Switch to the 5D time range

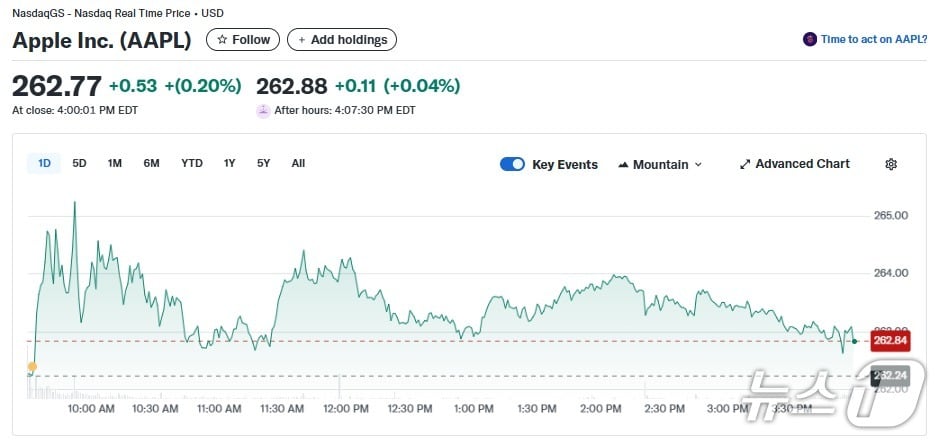point(80,163)
